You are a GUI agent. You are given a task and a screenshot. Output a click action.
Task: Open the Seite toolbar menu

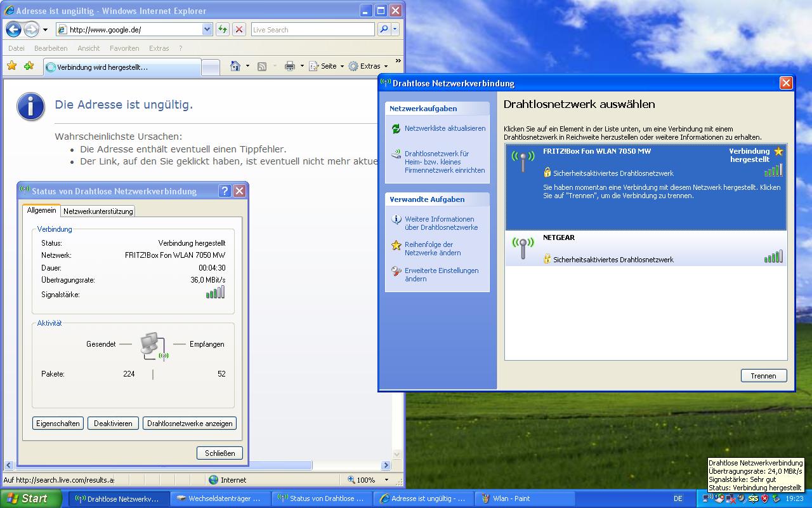326,66
